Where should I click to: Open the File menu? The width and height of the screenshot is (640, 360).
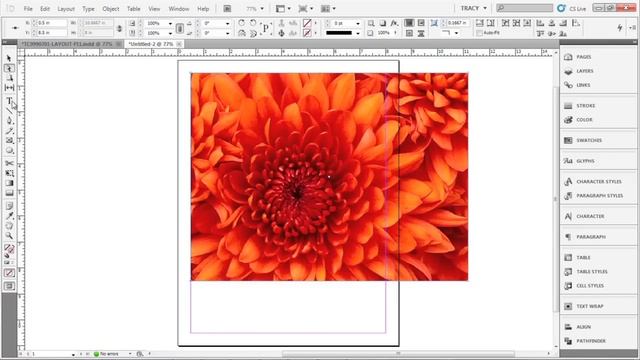coord(28,9)
